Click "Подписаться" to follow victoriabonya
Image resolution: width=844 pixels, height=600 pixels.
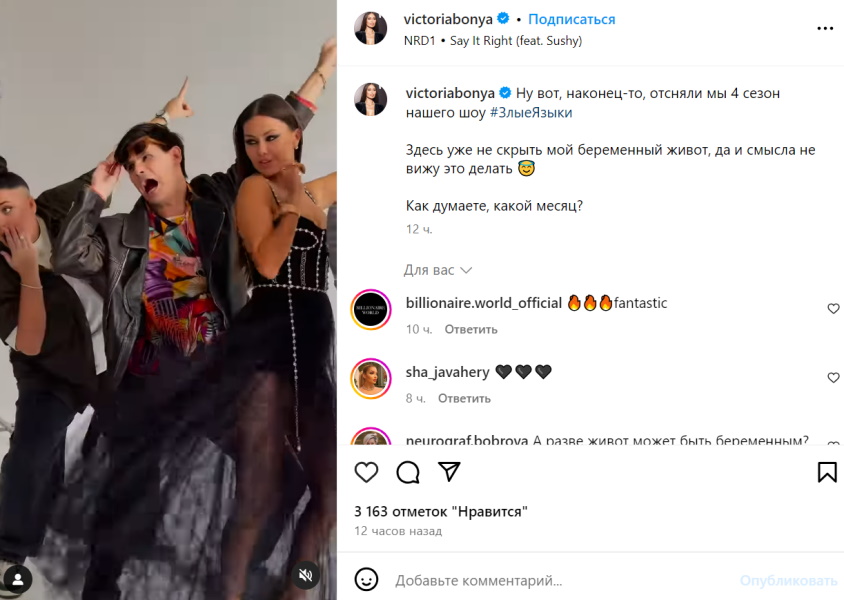tap(571, 19)
